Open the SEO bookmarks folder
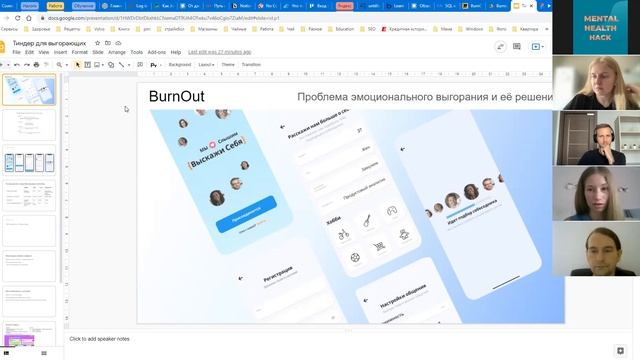This screenshot has width=640, height=360. click(368, 29)
